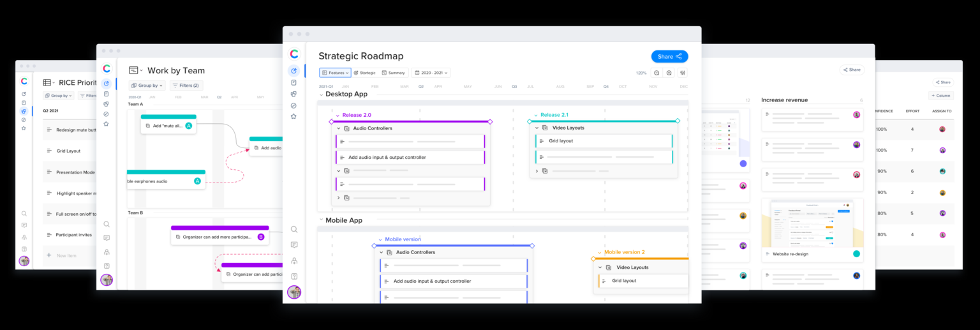Click user avatar in RICE Prioritization sidebar
Image resolution: width=980 pixels, height=330 pixels.
coord(24,260)
